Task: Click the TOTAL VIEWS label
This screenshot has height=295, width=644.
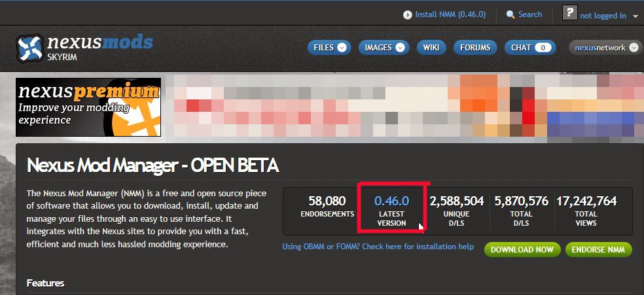Action: tap(586, 218)
